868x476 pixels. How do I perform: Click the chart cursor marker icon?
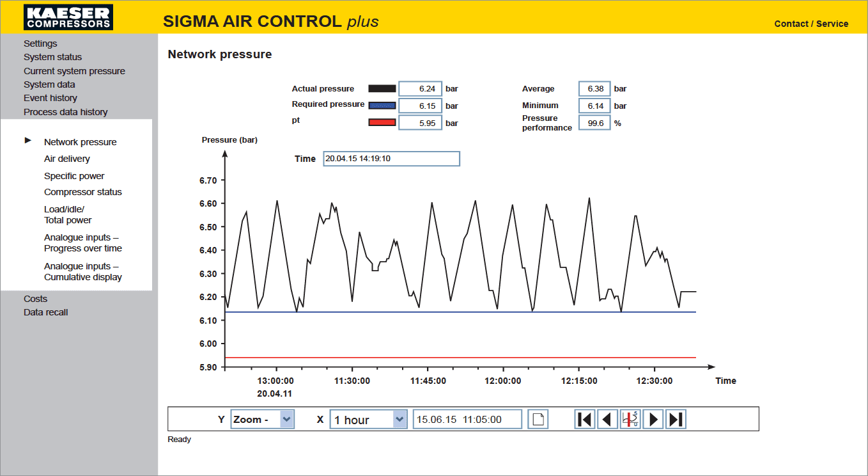[x=630, y=420]
